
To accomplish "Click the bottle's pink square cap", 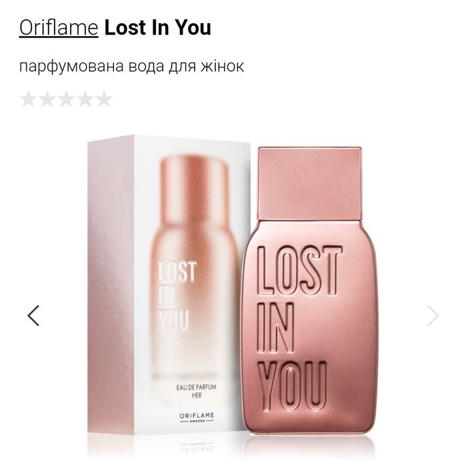I will (x=309, y=184).
